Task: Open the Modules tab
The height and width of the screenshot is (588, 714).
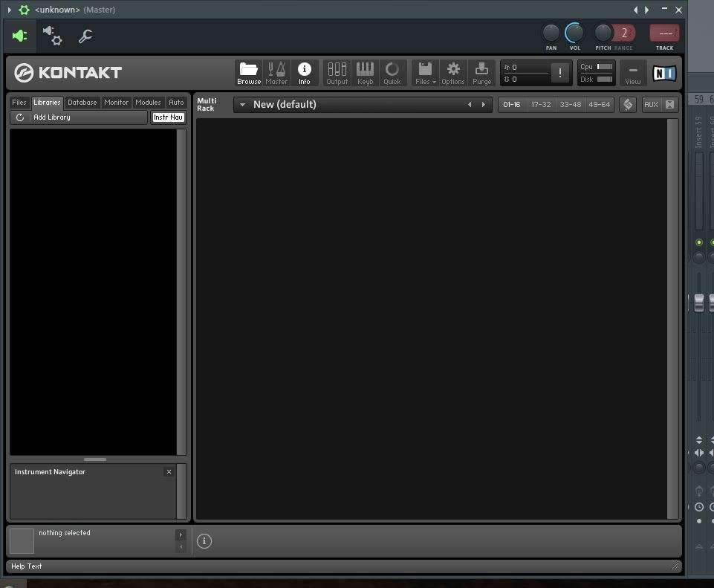Action: point(148,103)
